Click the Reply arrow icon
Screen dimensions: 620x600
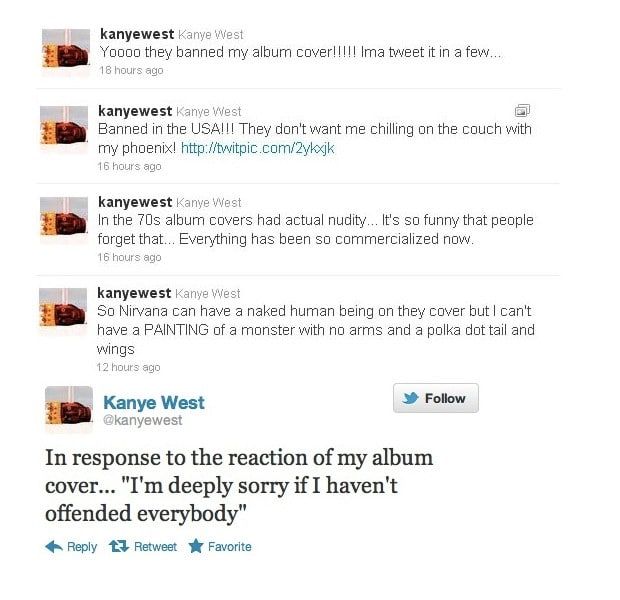point(54,547)
